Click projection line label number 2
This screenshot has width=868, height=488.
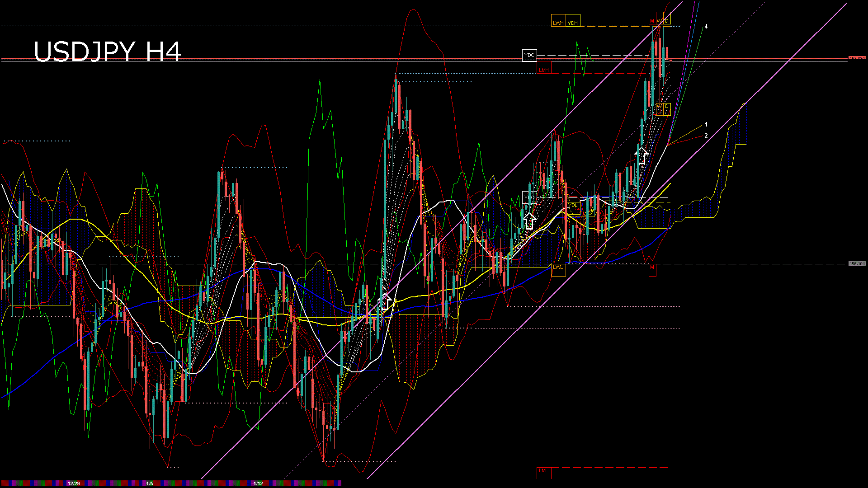pyautogui.click(x=706, y=136)
